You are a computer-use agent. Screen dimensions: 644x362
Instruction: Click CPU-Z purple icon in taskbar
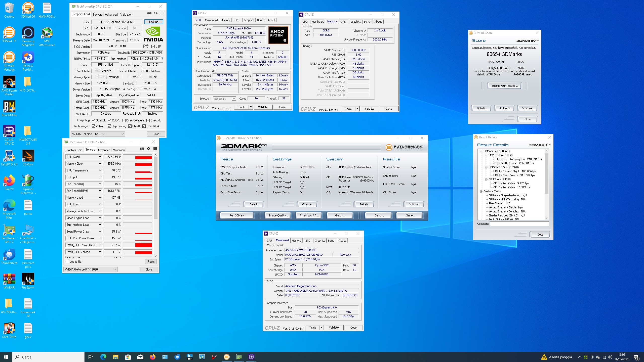click(x=251, y=357)
